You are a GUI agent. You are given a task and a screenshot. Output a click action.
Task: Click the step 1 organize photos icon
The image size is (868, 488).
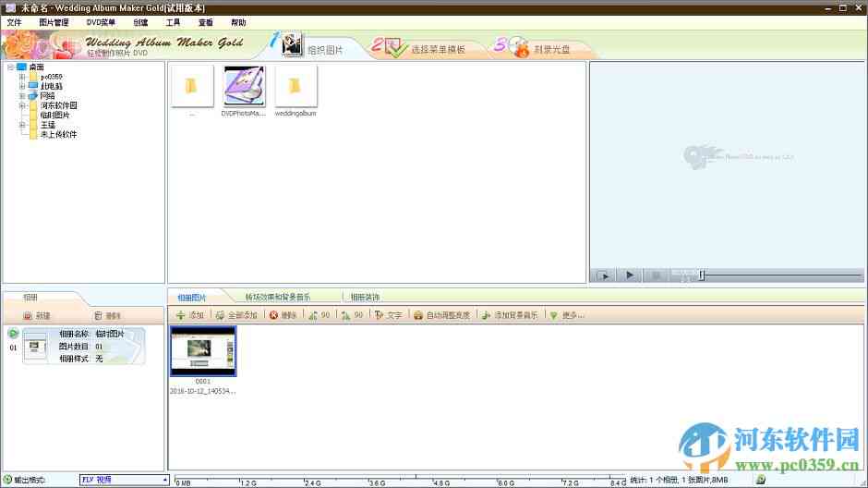(x=292, y=45)
